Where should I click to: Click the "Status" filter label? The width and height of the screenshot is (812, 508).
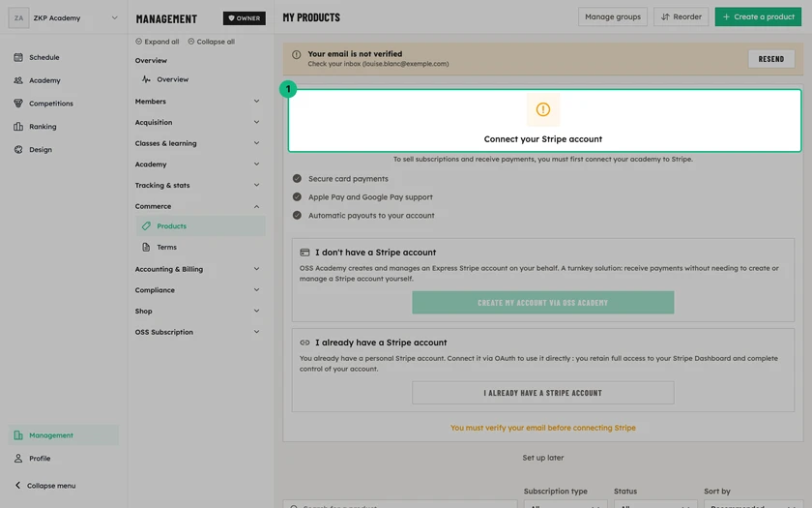(625, 491)
